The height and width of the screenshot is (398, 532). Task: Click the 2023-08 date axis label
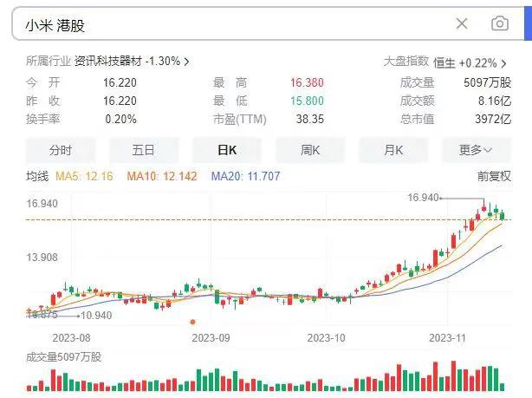71,338
